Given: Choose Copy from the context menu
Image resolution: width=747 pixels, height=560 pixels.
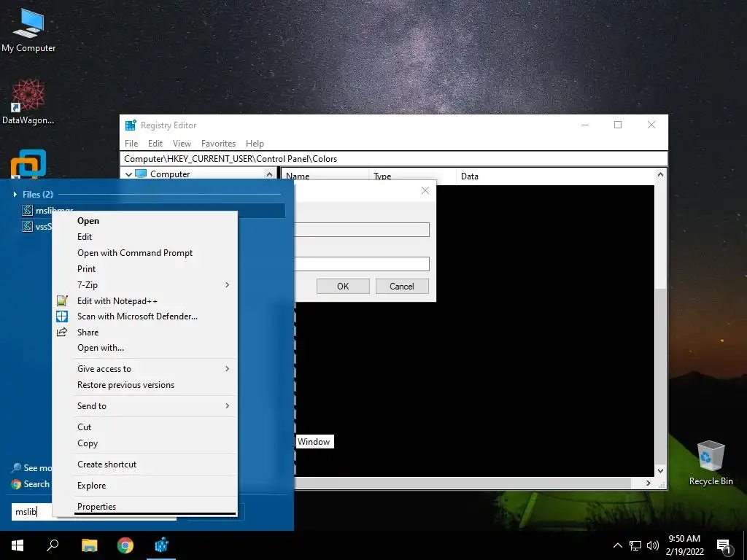Looking at the screenshot, I should click(x=145, y=443).
